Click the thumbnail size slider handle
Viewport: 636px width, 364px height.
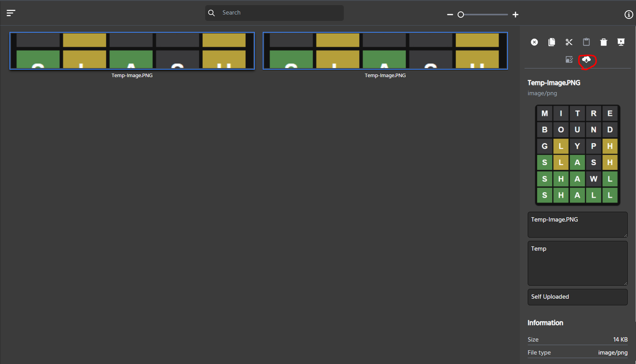[x=461, y=15]
